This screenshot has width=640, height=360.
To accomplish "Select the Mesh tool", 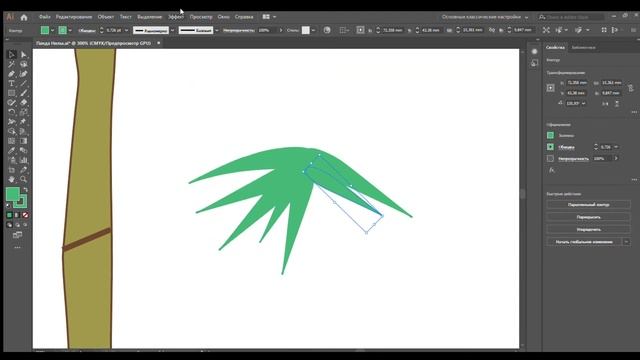I will coord(11,141).
